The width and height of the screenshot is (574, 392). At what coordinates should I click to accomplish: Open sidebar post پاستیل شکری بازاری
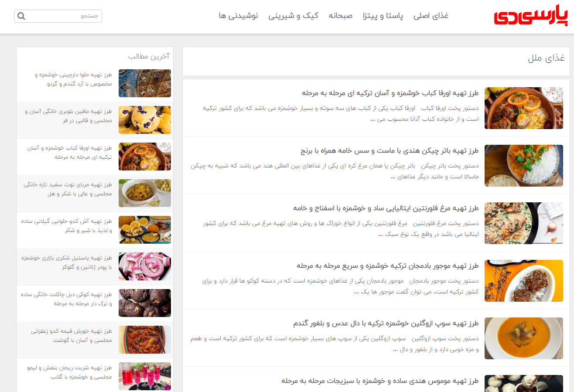point(67,262)
